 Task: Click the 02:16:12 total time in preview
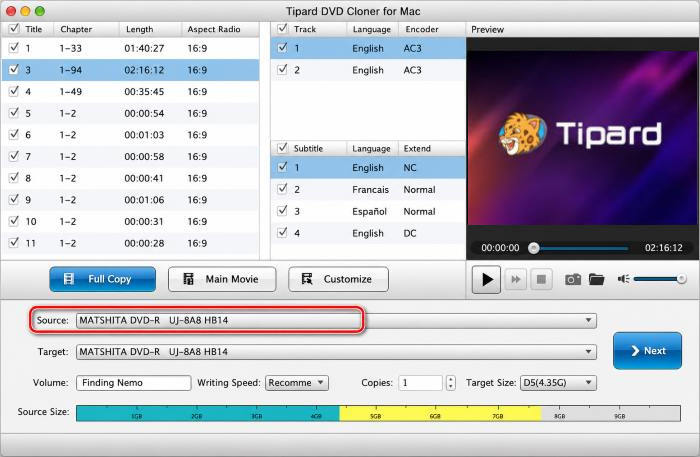click(663, 248)
